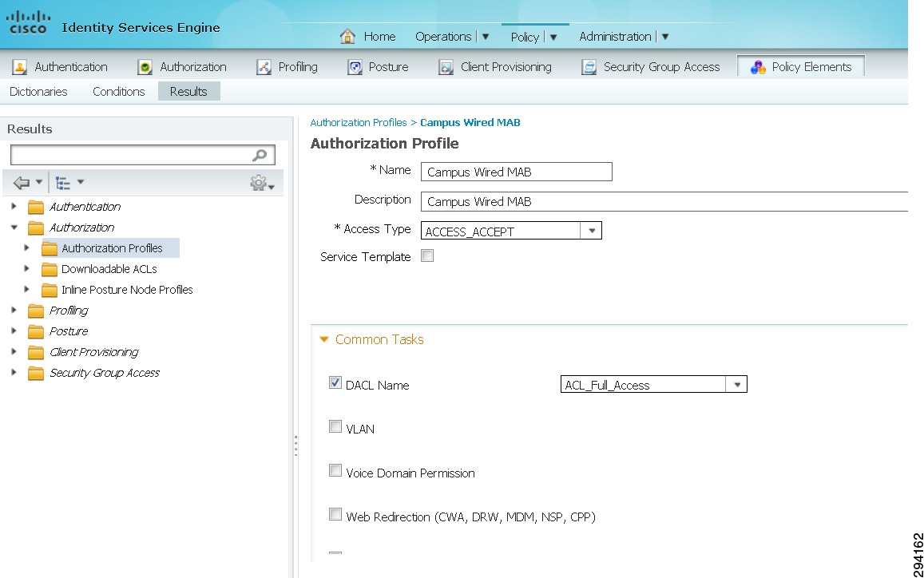The height and width of the screenshot is (578, 924).
Task: Open the Operations menu
Action: (x=443, y=37)
